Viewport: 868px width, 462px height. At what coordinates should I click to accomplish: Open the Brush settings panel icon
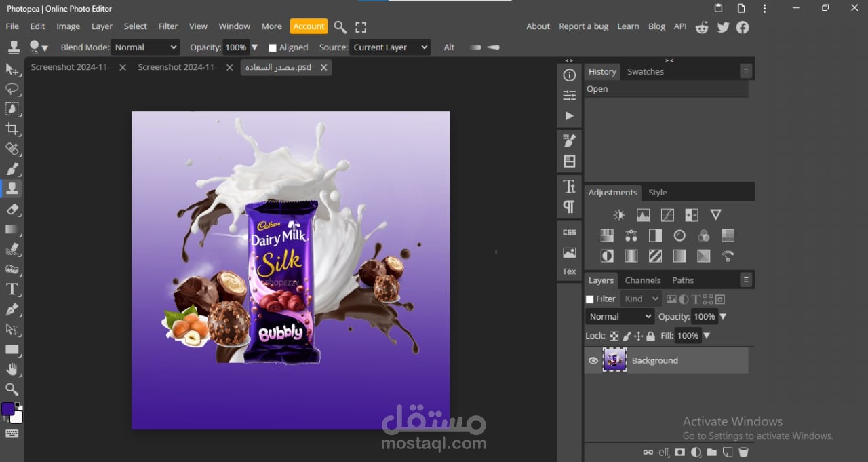click(x=569, y=140)
